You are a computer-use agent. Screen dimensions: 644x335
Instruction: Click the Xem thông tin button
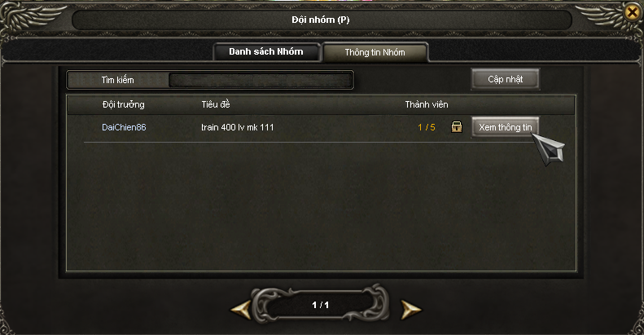[x=505, y=127]
